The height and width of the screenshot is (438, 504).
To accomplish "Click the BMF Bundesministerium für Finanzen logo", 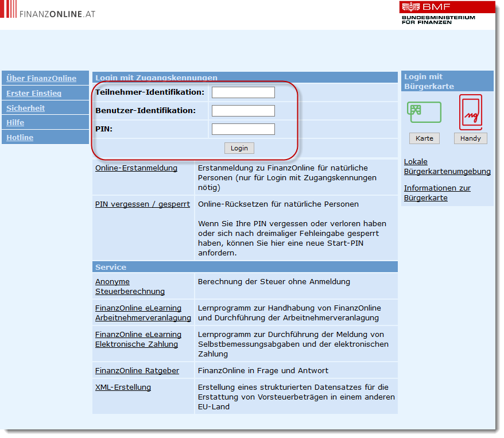I will click(438, 13).
